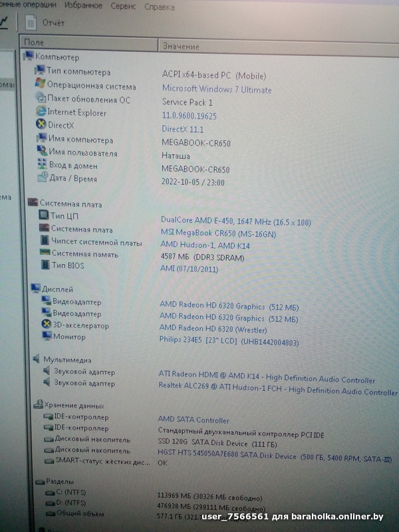Click the Системная плата section header icon
The width and height of the screenshot is (399, 532).
(33, 202)
